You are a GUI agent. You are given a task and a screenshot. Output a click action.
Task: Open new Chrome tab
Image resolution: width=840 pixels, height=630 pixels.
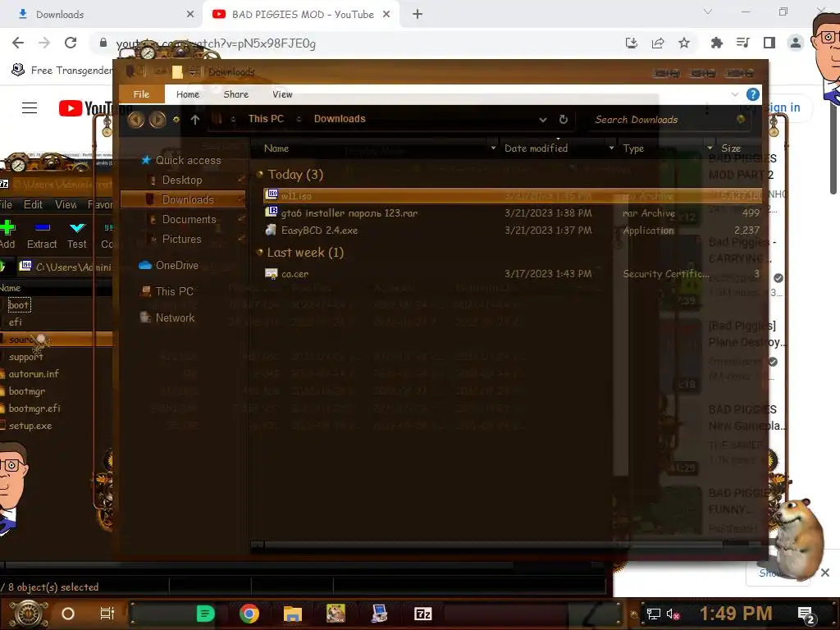click(x=418, y=15)
